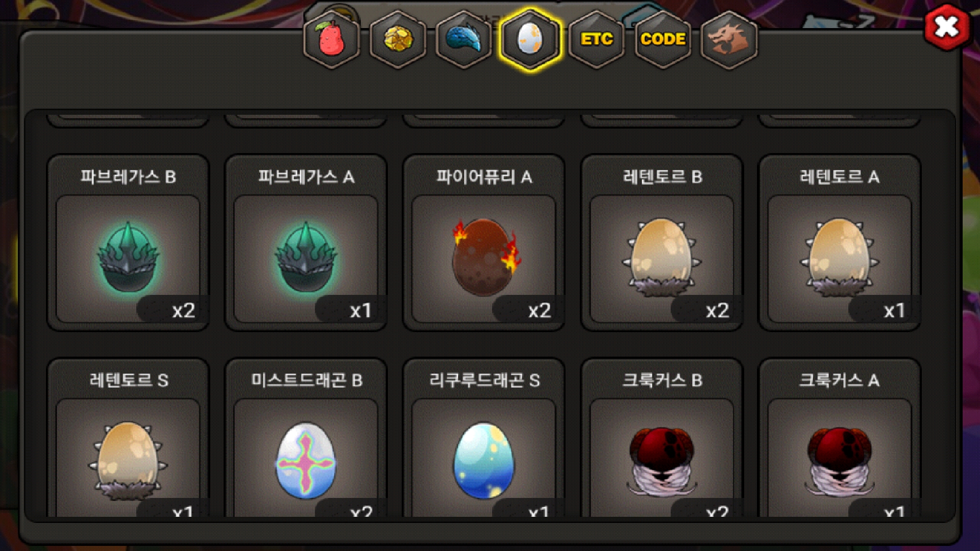
Task: Pick the 레텐토르 A egg
Action: 840,243
